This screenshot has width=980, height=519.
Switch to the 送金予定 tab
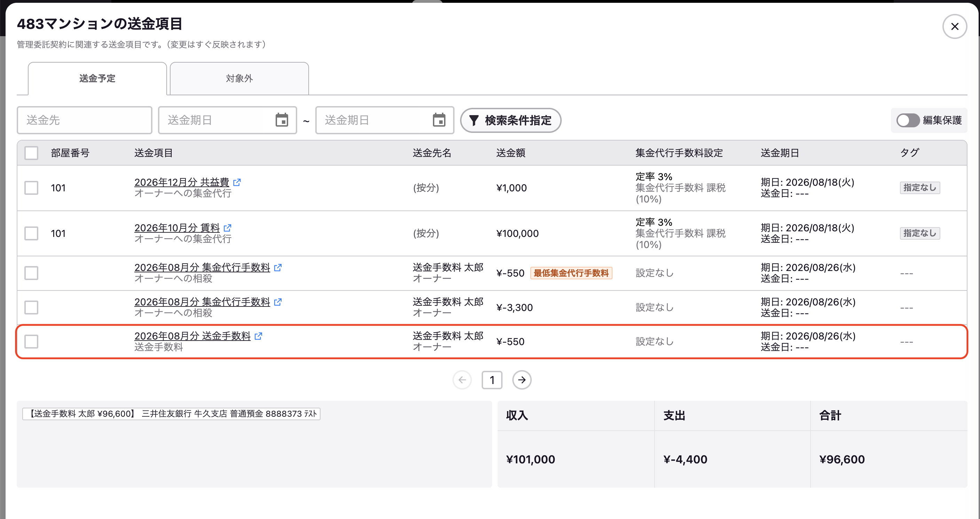(97, 78)
